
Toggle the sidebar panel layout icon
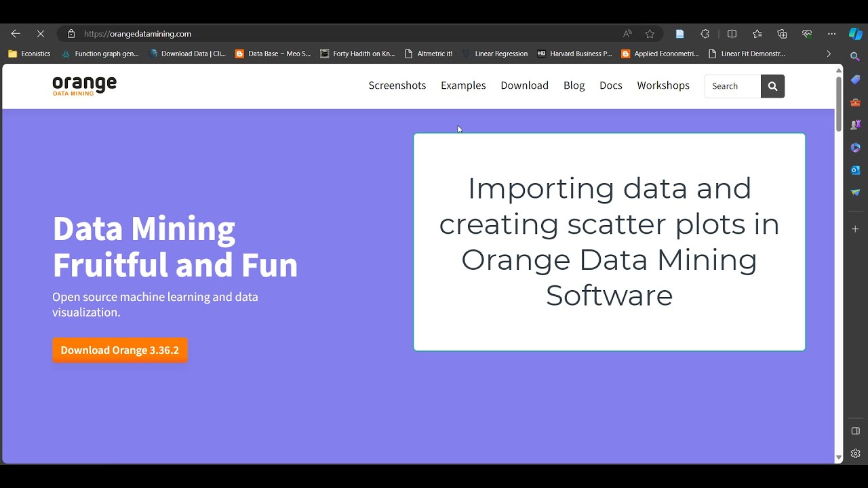click(x=855, y=431)
